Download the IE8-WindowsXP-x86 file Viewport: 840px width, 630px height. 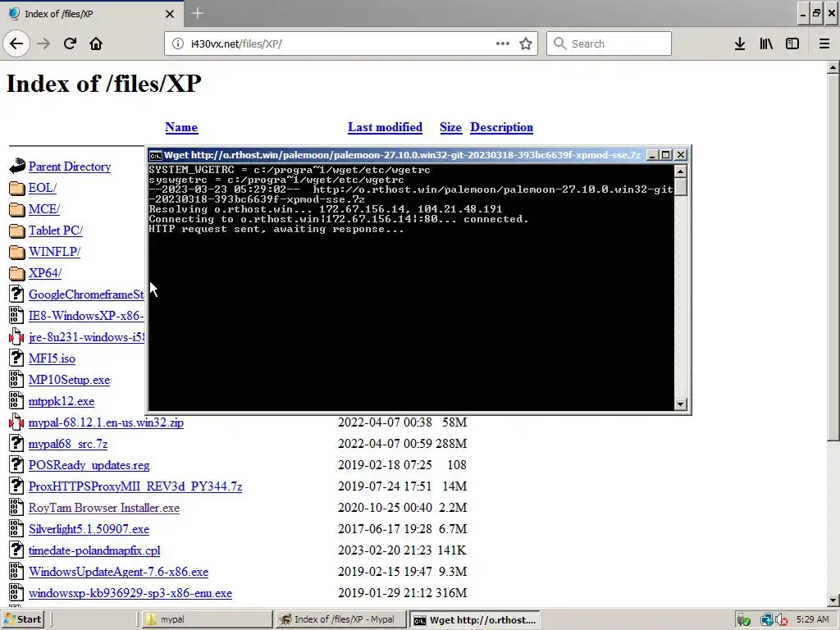tap(86, 316)
